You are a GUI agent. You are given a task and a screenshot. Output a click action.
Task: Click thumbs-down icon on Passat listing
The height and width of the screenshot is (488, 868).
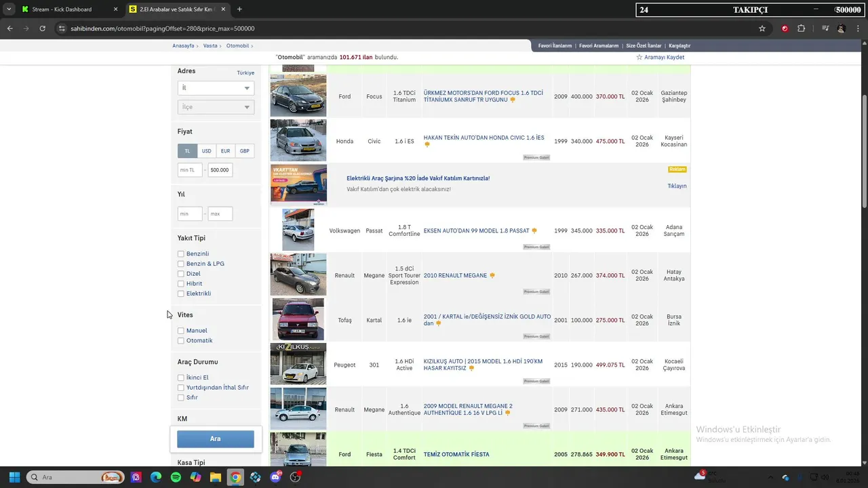[x=534, y=231]
